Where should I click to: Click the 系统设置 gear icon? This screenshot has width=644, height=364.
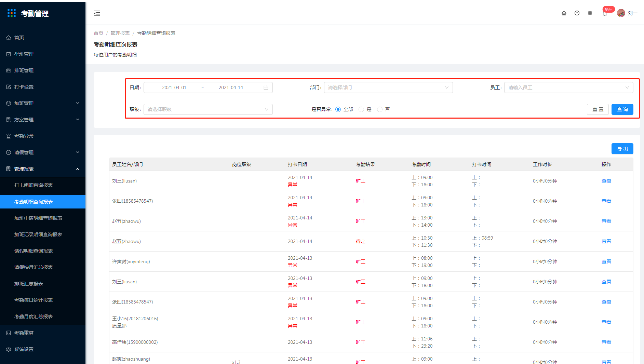tap(9, 349)
